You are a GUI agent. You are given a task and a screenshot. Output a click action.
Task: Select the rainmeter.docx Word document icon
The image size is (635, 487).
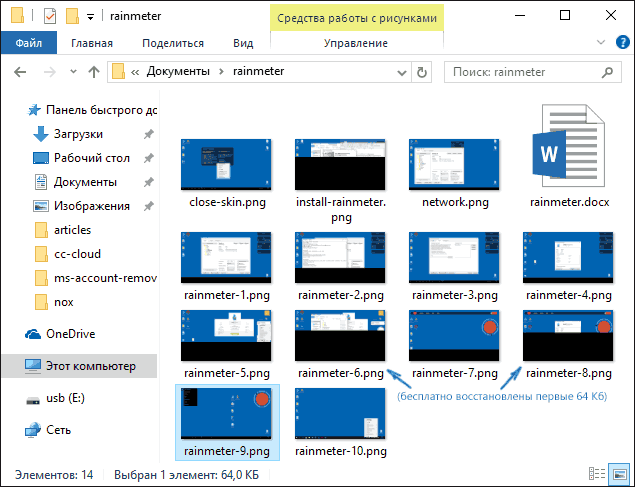coord(569,145)
